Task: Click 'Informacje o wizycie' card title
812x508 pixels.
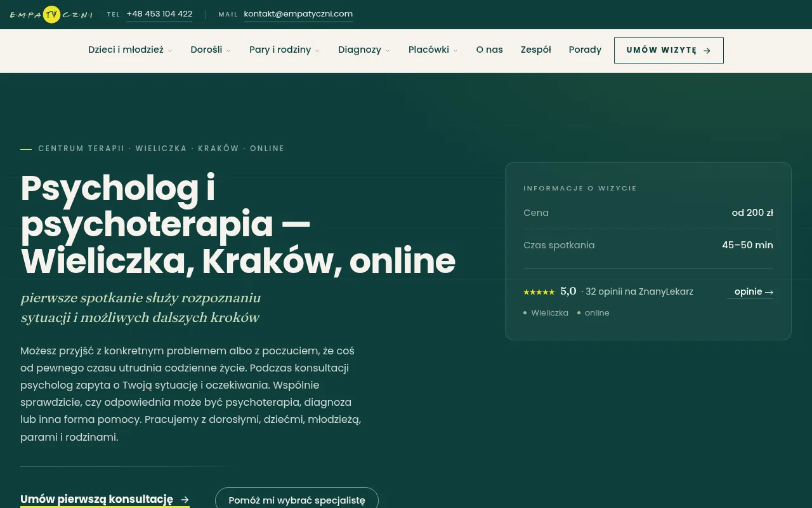Action: 580,188
